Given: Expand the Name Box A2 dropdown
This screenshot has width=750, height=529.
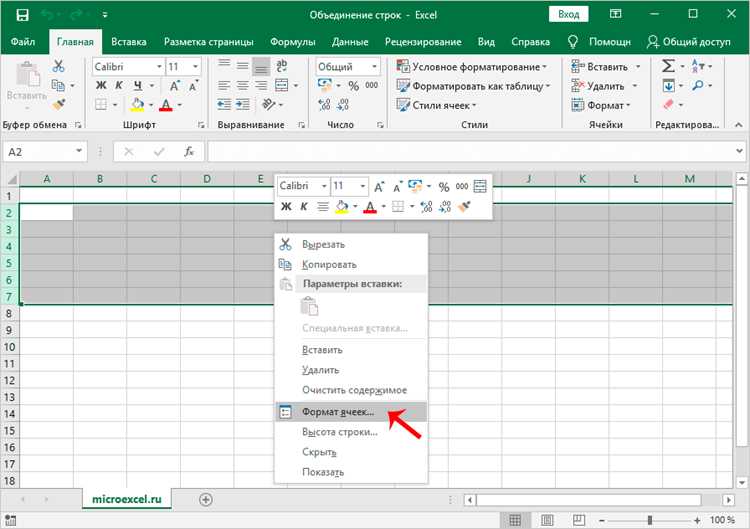Looking at the screenshot, I should click(79, 151).
